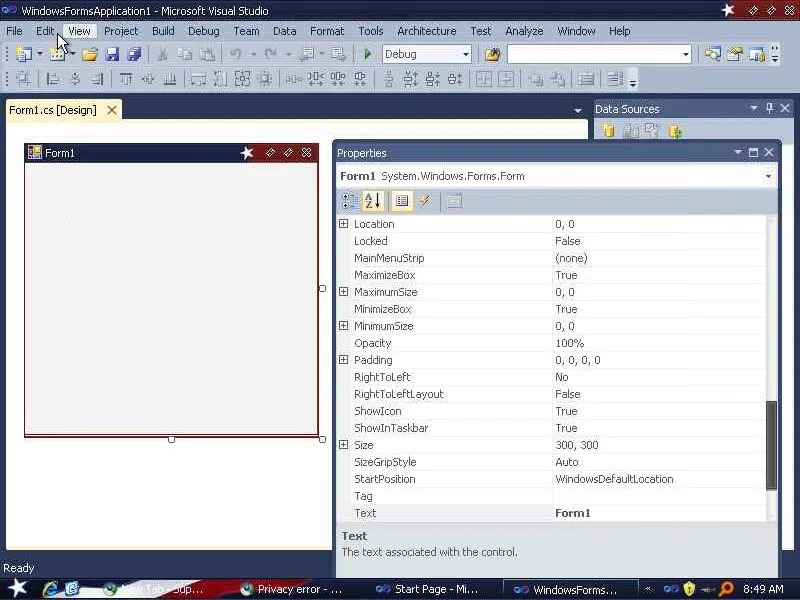Image resolution: width=800 pixels, height=600 pixels.
Task: Click the Redo arrow icon
Action: tap(271, 54)
